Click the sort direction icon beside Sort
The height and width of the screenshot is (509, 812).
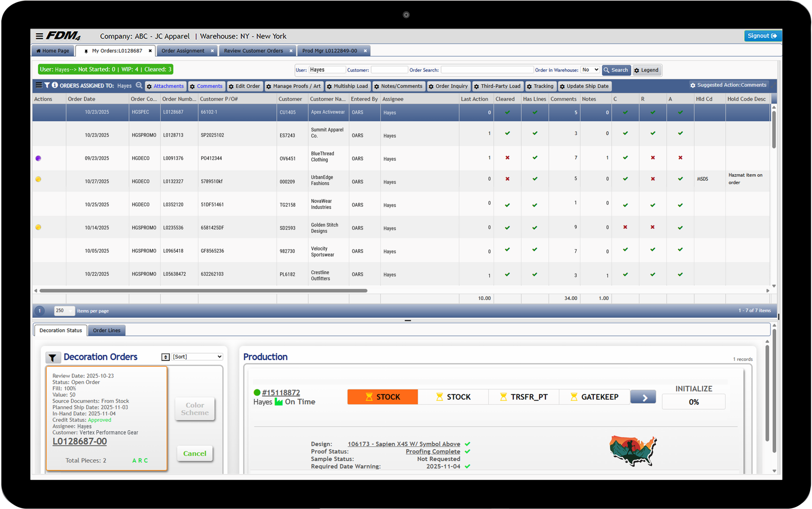coord(165,357)
